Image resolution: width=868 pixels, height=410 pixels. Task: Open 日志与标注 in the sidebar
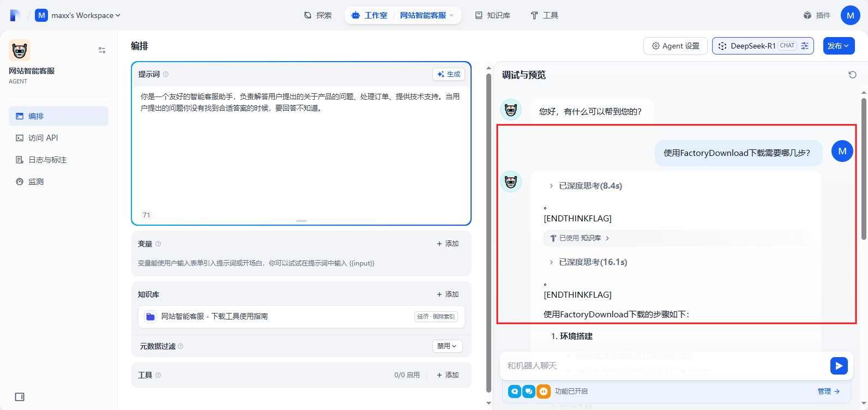tap(58, 160)
